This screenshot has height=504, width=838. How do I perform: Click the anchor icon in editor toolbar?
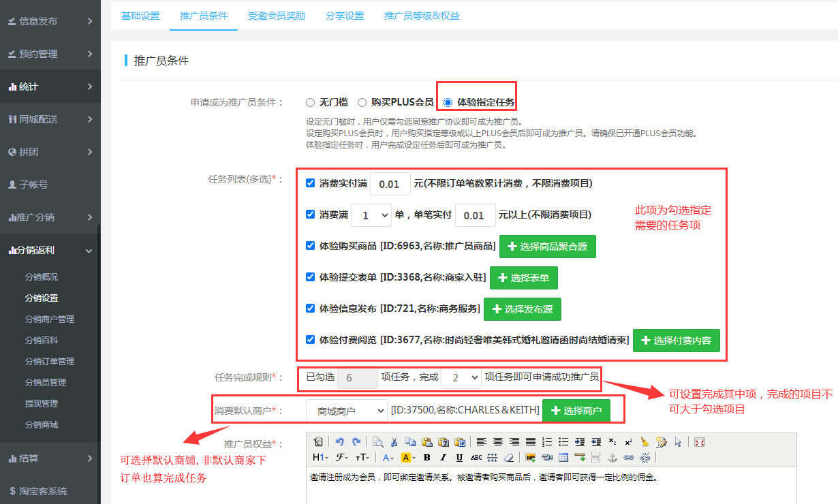611,458
